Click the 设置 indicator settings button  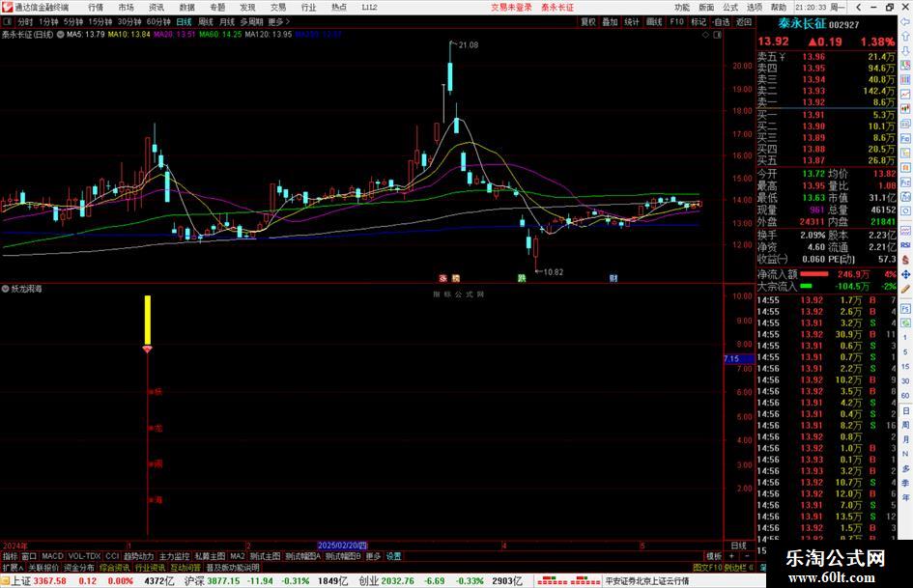tap(393, 556)
